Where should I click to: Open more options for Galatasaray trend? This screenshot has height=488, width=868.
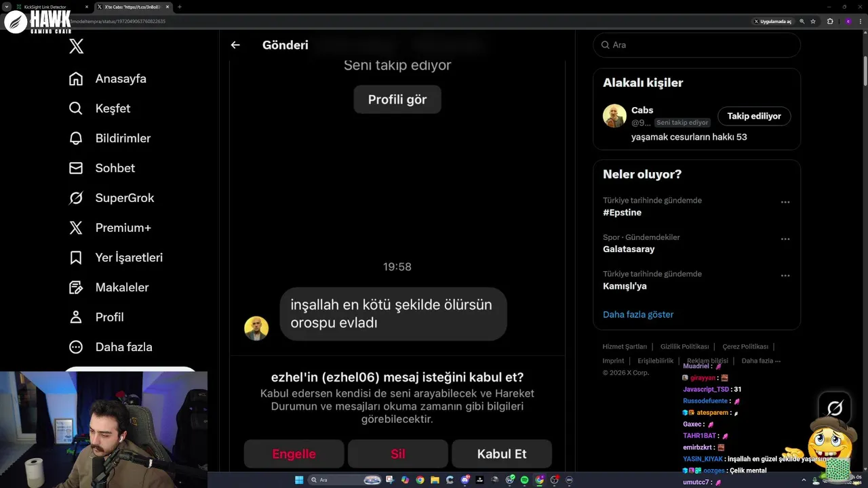(x=785, y=239)
